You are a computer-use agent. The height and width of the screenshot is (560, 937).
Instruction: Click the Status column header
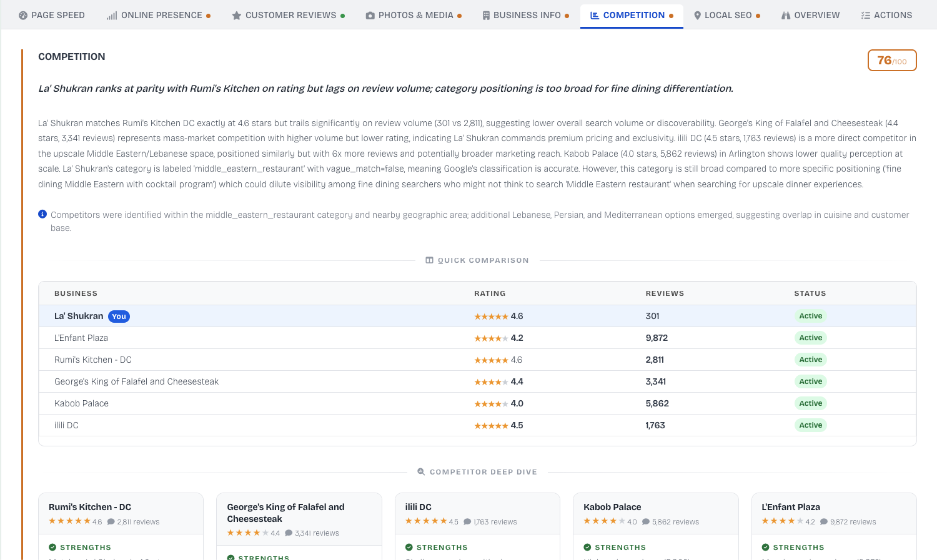[810, 293]
